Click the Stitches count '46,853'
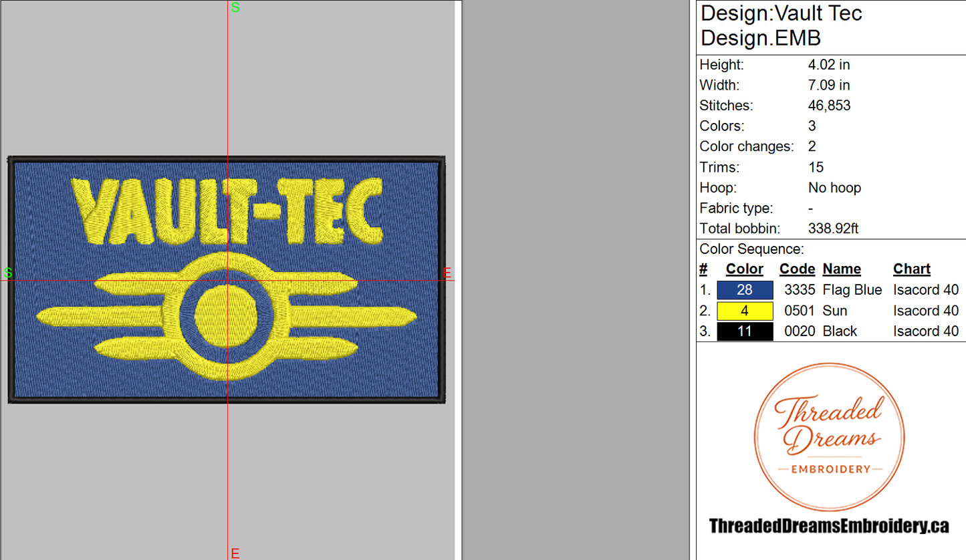This screenshot has height=560, width=966. click(829, 106)
